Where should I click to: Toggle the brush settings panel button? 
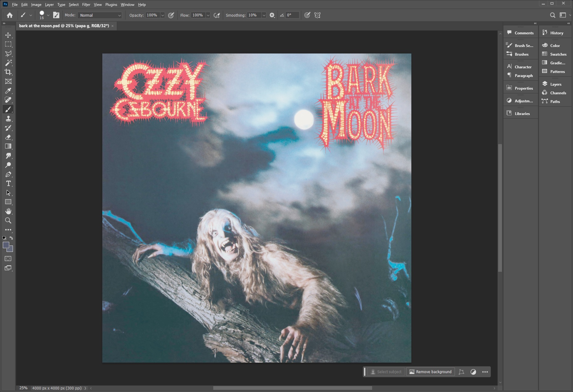tap(56, 15)
